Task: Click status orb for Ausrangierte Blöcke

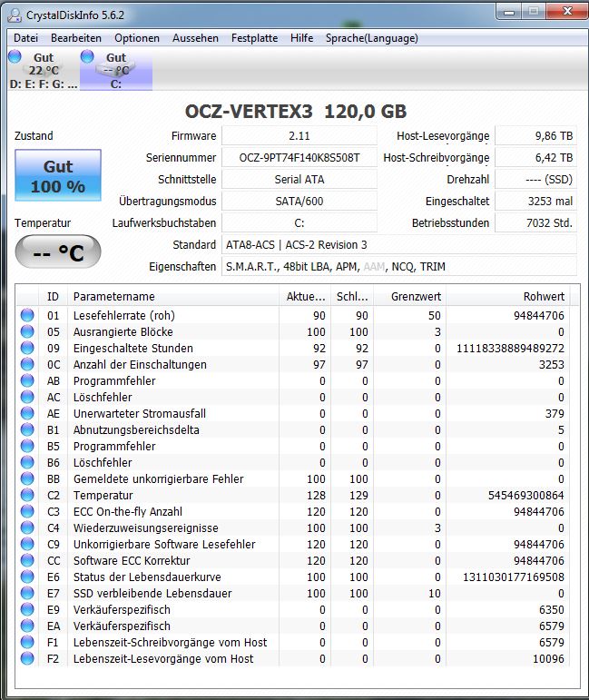Action: click(27, 331)
